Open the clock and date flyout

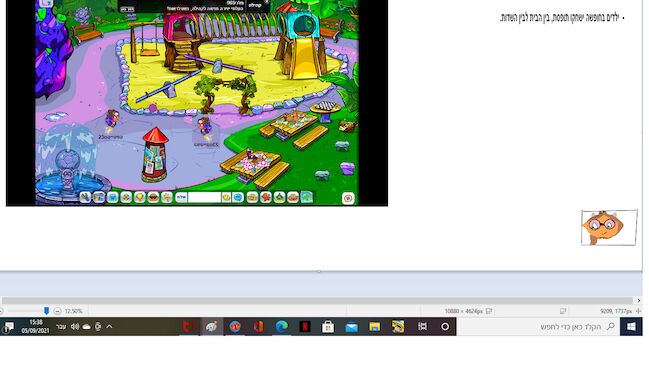click(x=36, y=326)
